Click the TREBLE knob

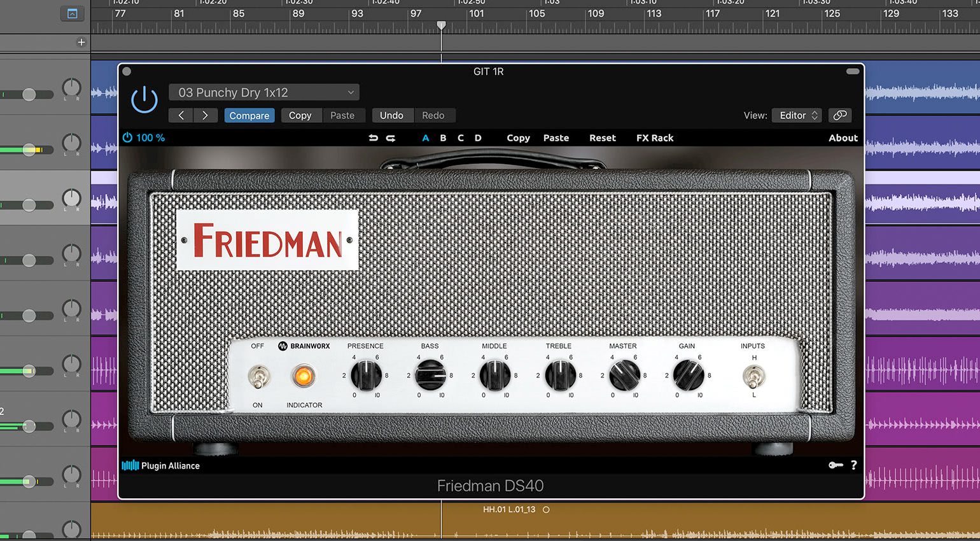pos(560,376)
